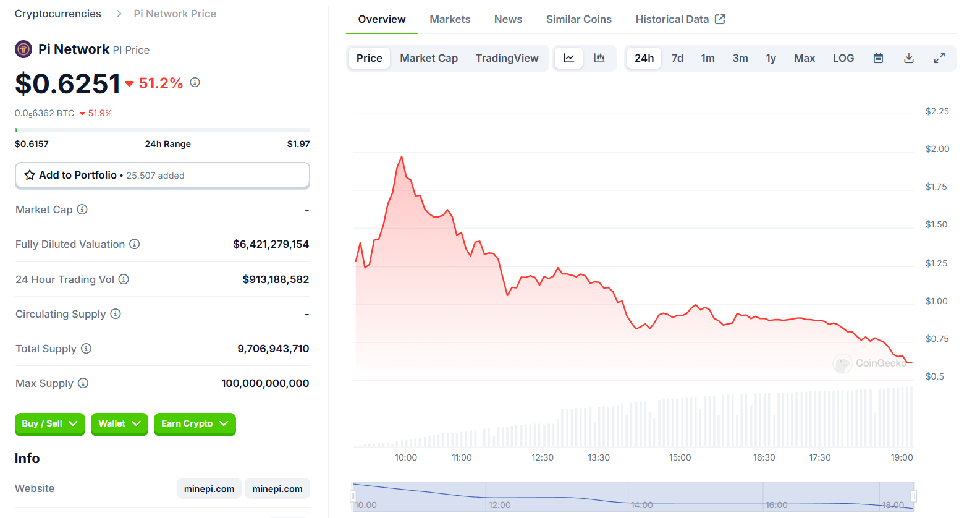
Task: Click the volume bars below chart
Action: 633,417
